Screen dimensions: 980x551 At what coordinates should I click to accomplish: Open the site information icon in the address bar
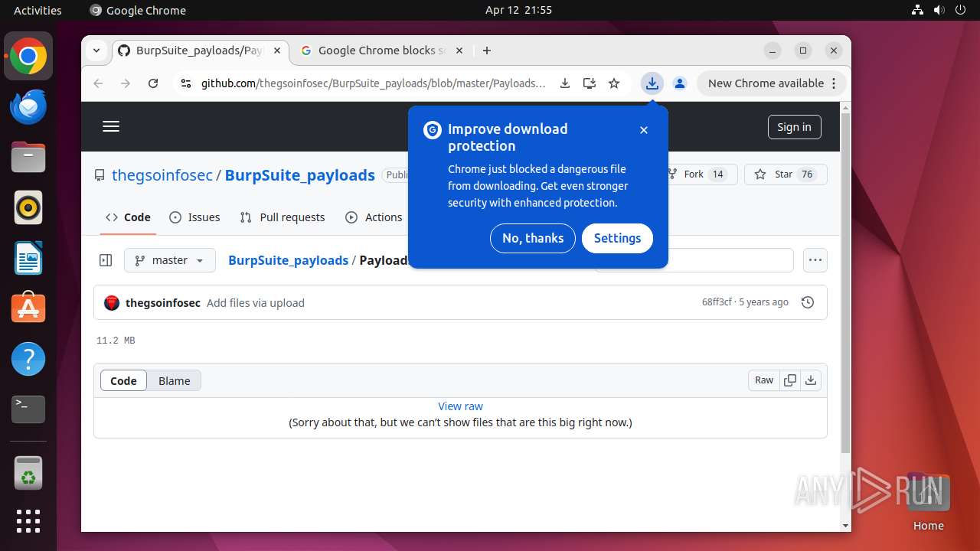(x=185, y=83)
